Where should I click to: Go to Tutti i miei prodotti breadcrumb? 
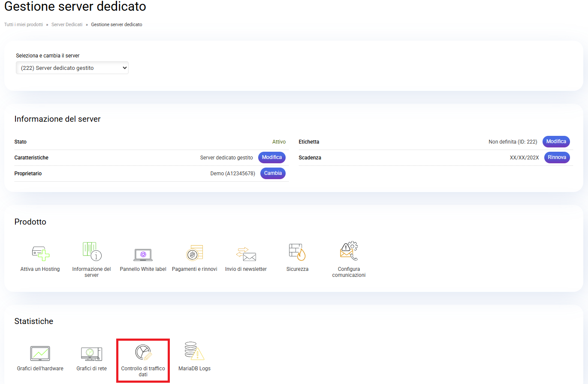tap(24, 25)
